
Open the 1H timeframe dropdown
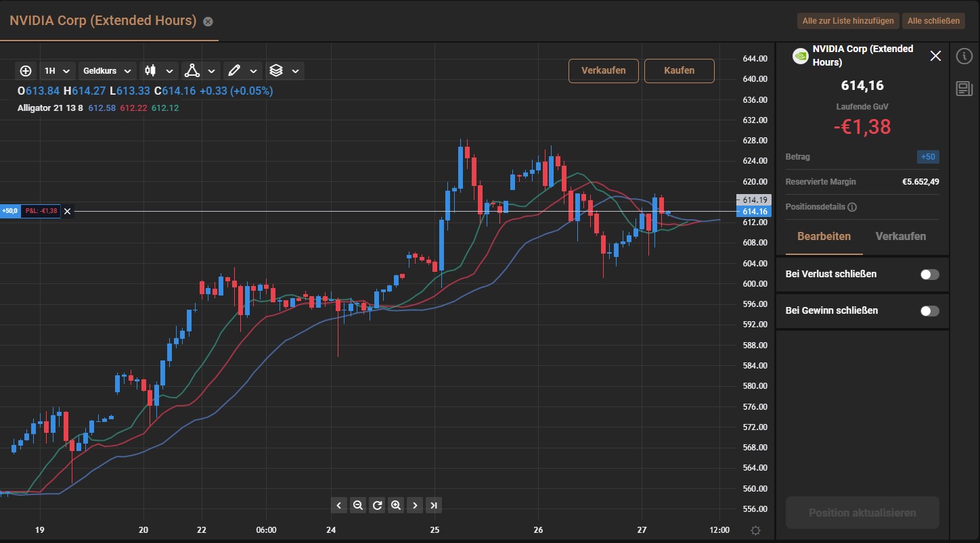coord(56,70)
